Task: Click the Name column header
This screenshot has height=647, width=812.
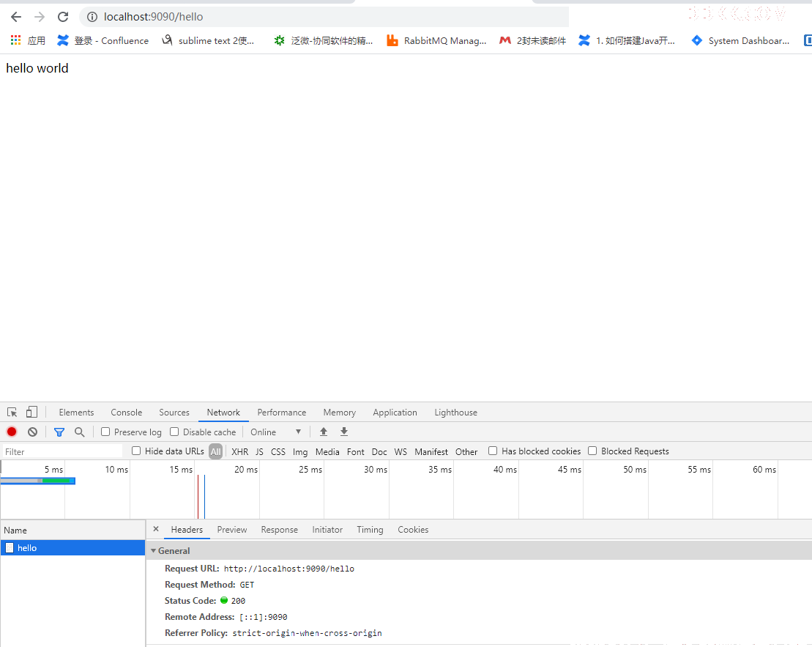Action: [73, 530]
